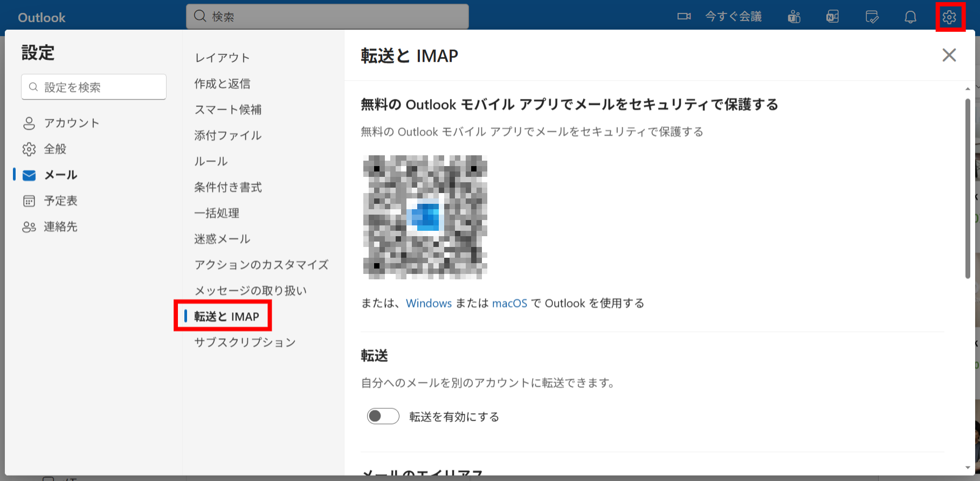The height and width of the screenshot is (481, 980).
Task: Open notifications bell icon
Action: tap(910, 17)
